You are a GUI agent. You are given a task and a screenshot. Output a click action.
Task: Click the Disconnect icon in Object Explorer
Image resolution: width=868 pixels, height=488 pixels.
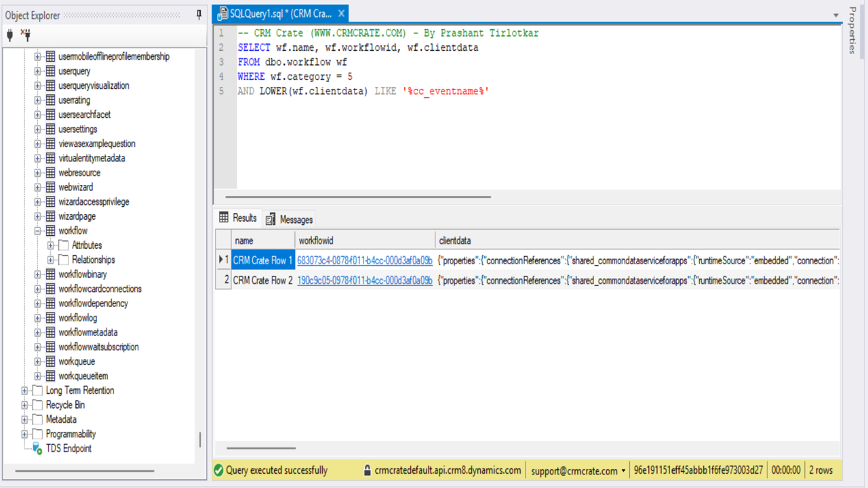[26, 35]
